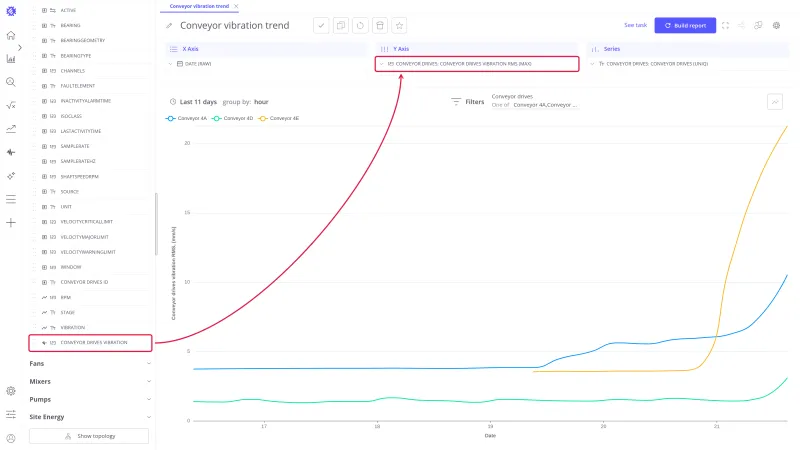Image resolution: width=800 pixels, height=450 pixels.
Task: Click the Last 11 days time range
Action: tap(198, 102)
